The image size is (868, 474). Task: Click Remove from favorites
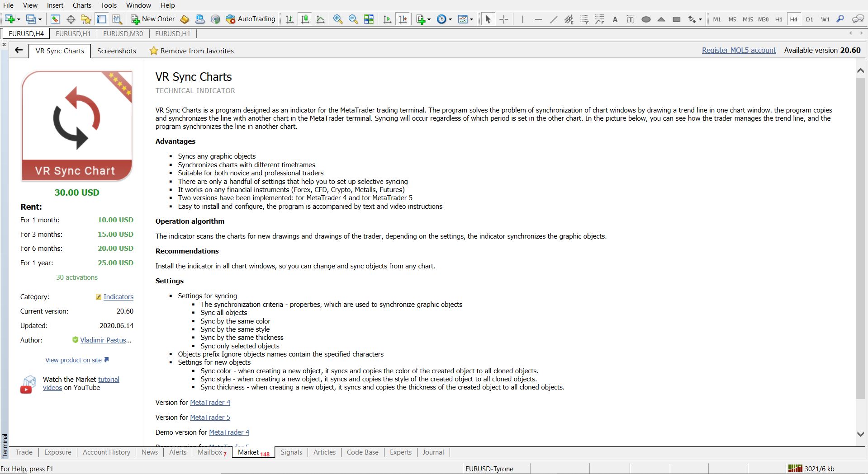coord(192,51)
